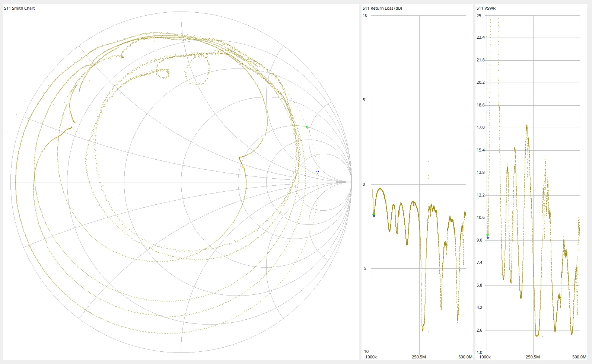Click the "-10" label on Return Loss axis

coord(366,351)
